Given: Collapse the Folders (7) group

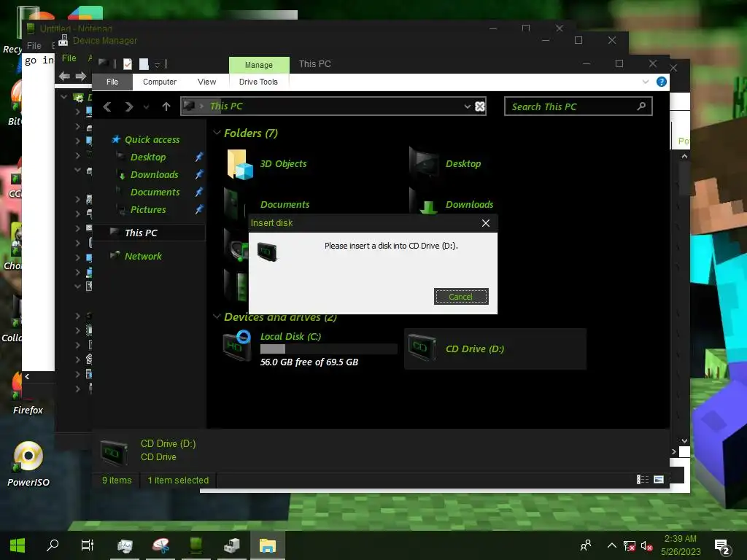Looking at the screenshot, I should coord(217,133).
